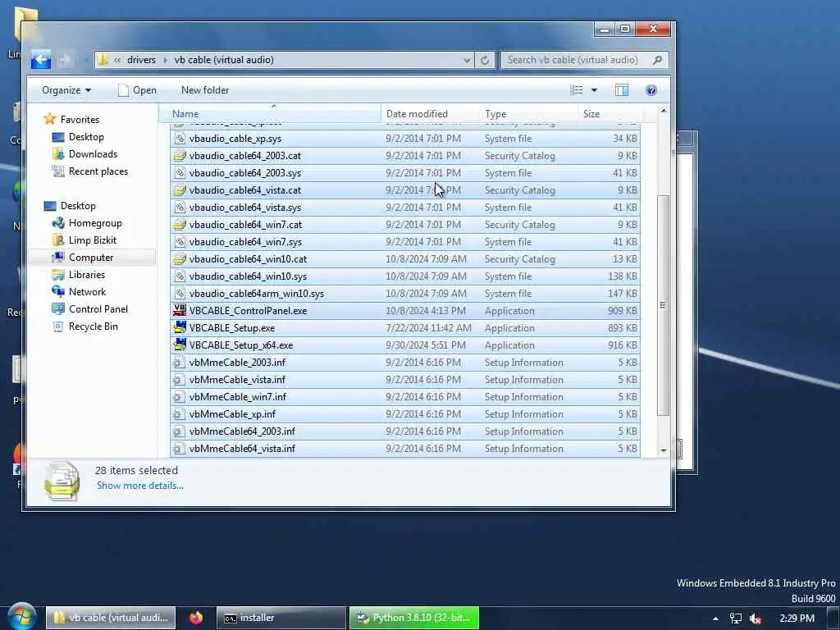Show hidden tray icons arrow

coord(715,619)
